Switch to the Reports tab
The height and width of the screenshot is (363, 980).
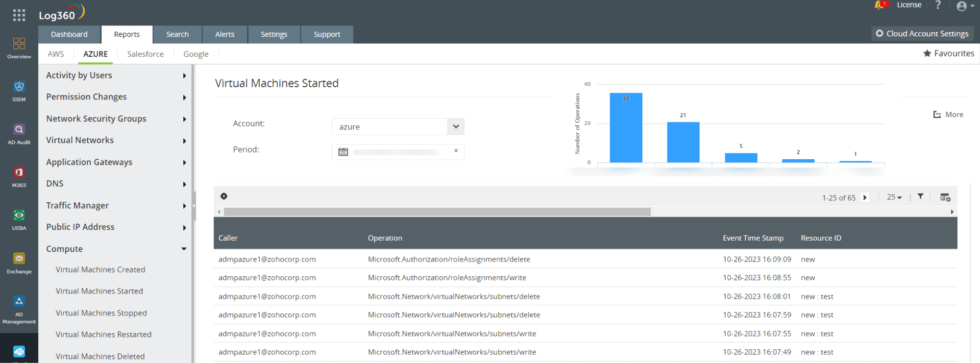pyautogui.click(x=127, y=34)
